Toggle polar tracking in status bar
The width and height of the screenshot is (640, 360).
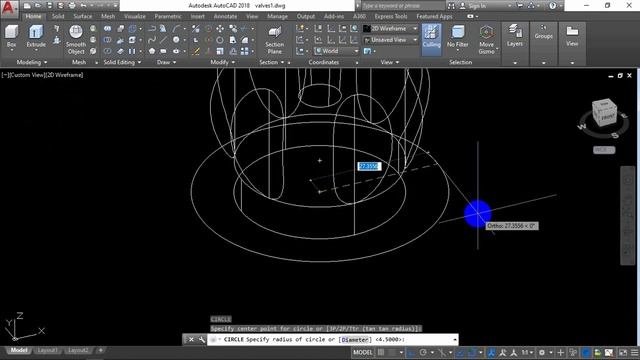(x=423, y=352)
